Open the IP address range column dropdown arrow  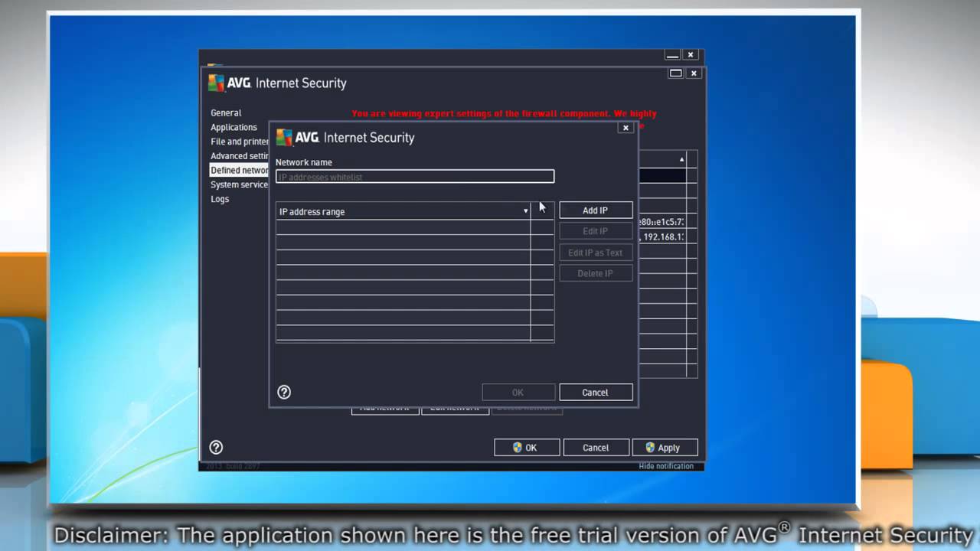point(525,211)
